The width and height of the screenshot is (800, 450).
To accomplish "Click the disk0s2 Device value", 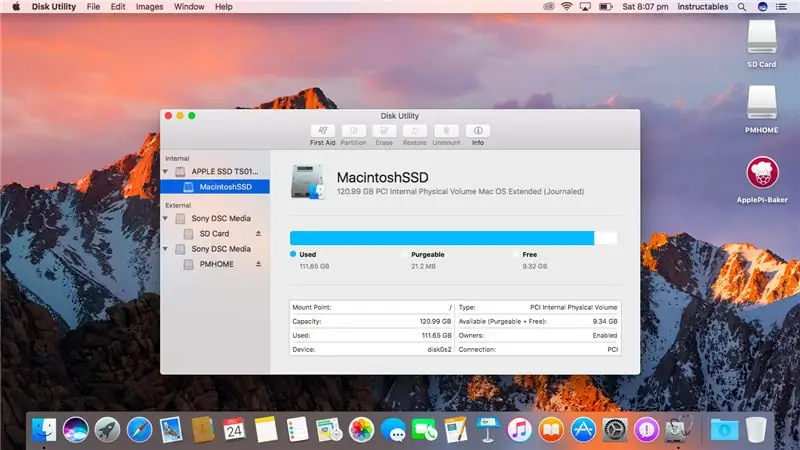I will click(439, 349).
